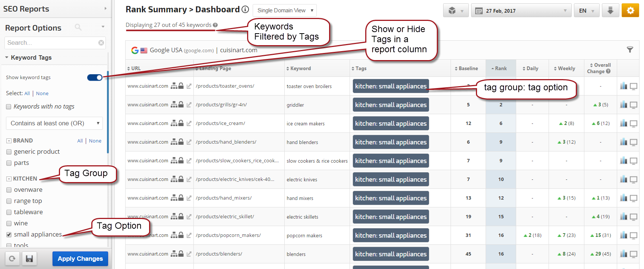Open external link icon in hand_mixers row
Screen dimensions: 644x269
click(x=189, y=198)
